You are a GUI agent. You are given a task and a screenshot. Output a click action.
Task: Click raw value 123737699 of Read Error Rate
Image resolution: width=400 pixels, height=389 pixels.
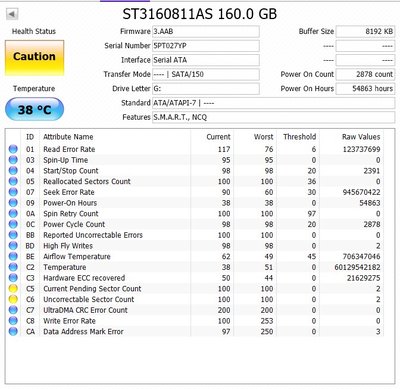coord(361,149)
